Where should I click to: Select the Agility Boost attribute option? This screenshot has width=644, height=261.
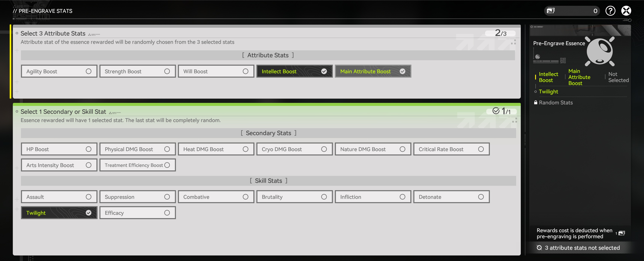pos(59,71)
